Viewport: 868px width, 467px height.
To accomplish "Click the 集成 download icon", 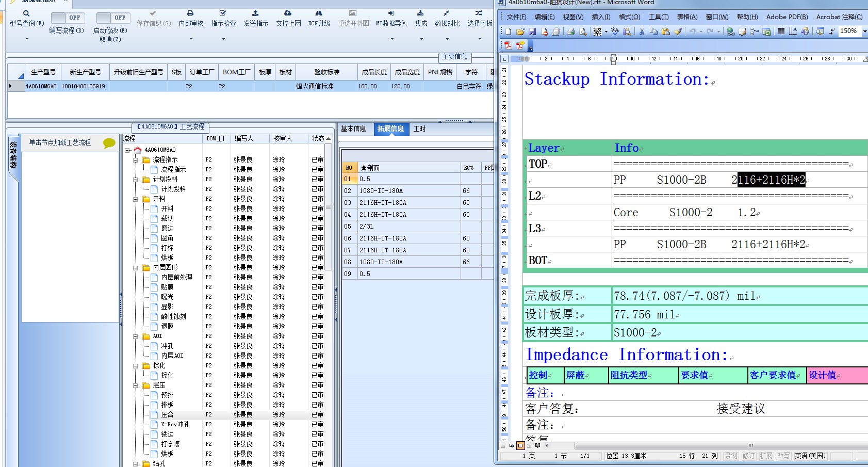I will click(x=420, y=13).
